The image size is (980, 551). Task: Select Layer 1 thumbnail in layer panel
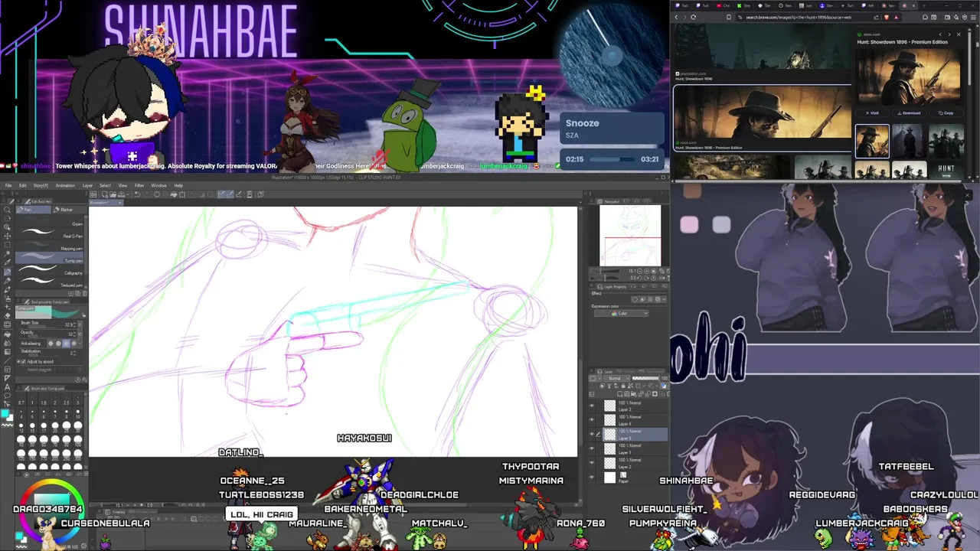(x=609, y=448)
